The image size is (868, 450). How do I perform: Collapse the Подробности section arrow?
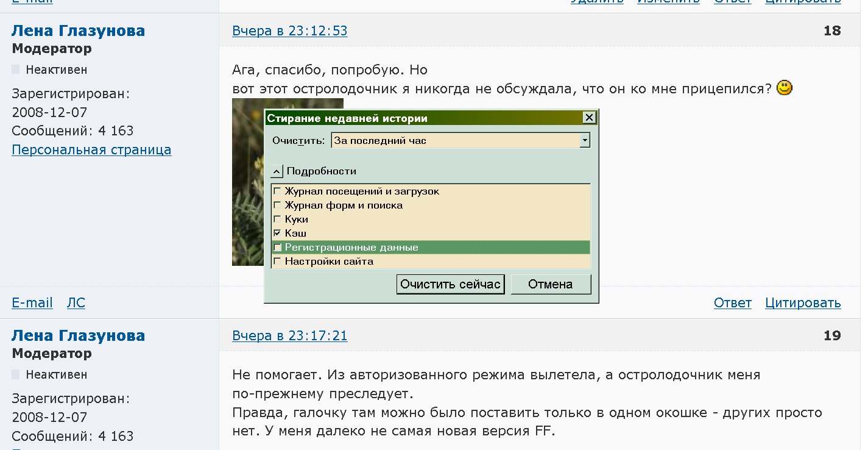[x=277, y=171]
